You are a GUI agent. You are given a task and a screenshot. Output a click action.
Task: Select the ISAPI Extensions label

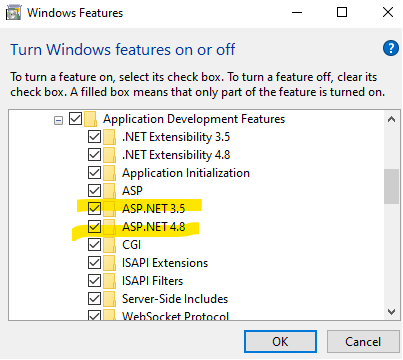[165, 263]
